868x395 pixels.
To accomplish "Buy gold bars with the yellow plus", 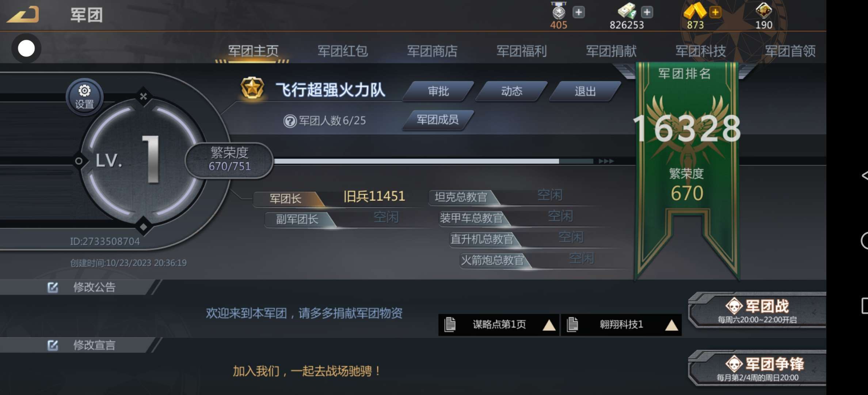I will point(715,12).
